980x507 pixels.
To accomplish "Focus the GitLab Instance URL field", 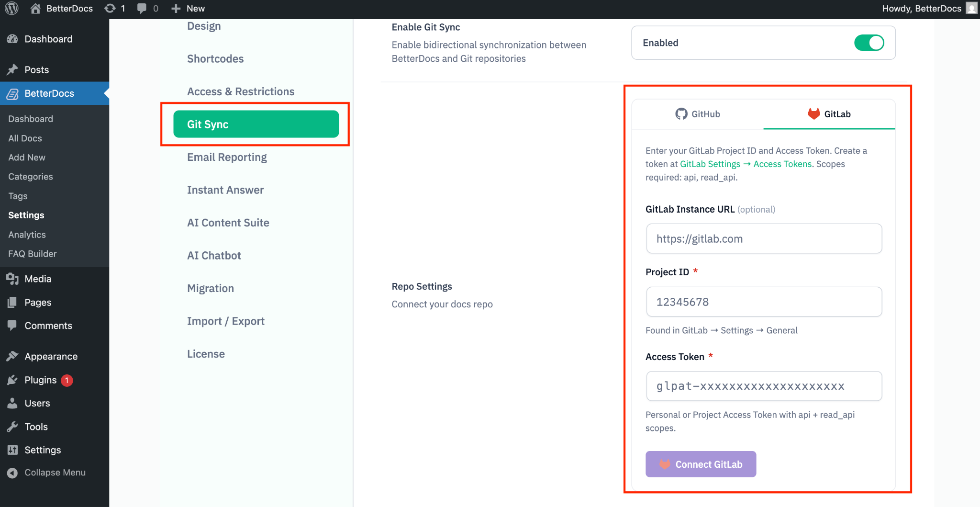I will 764,238.
